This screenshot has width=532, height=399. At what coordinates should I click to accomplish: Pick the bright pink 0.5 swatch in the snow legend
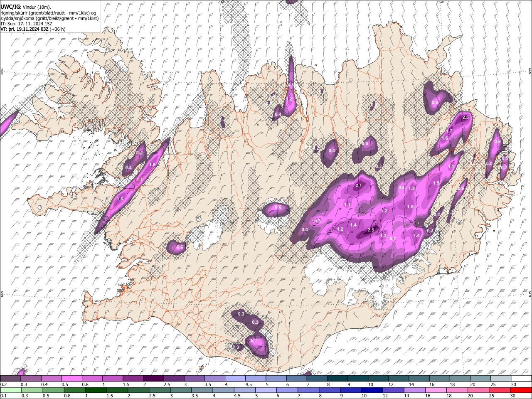(x=71, y=379)
